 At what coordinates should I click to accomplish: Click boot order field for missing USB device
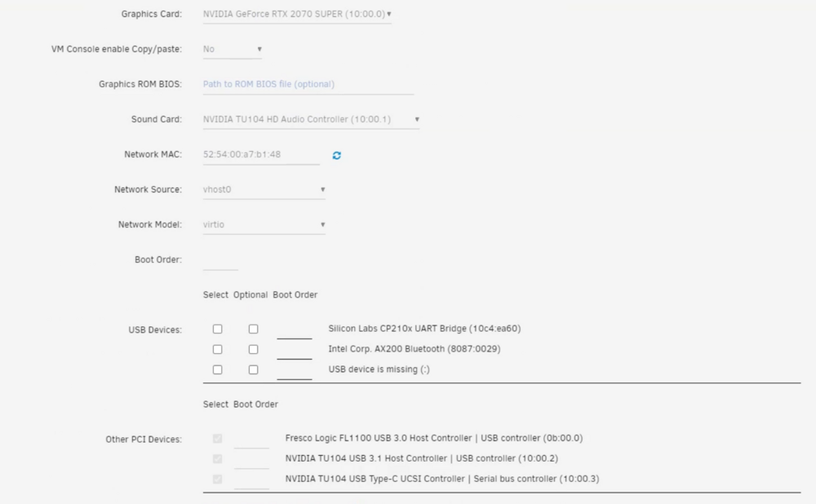295,371
